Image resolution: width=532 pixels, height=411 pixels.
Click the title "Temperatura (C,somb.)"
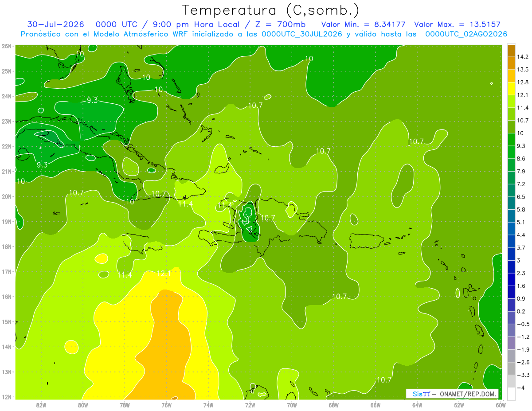[x=271, y=11]
